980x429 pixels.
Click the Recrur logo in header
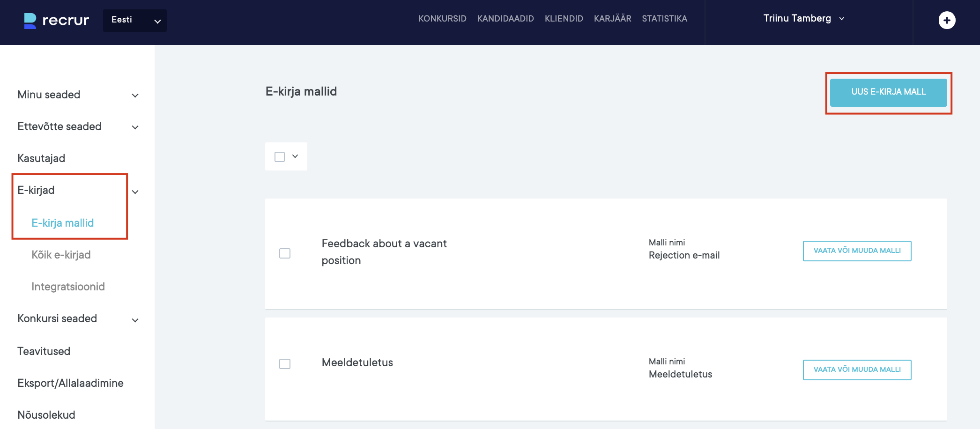56,20
